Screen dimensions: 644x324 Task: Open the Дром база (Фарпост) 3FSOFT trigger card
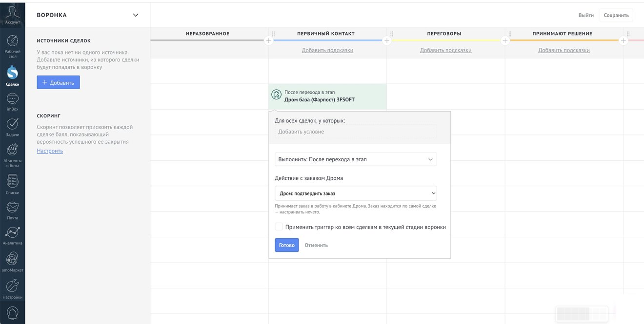327,96
